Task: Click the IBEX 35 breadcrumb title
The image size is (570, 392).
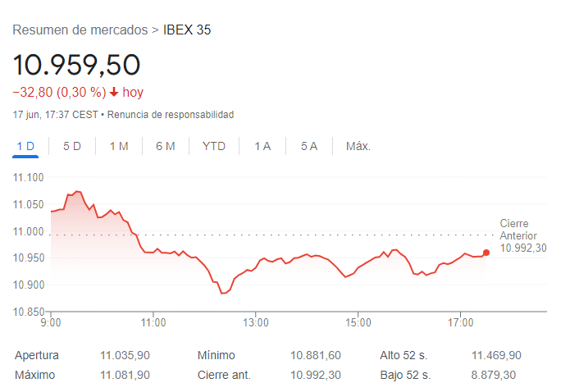Action: [x=187, y=30]
